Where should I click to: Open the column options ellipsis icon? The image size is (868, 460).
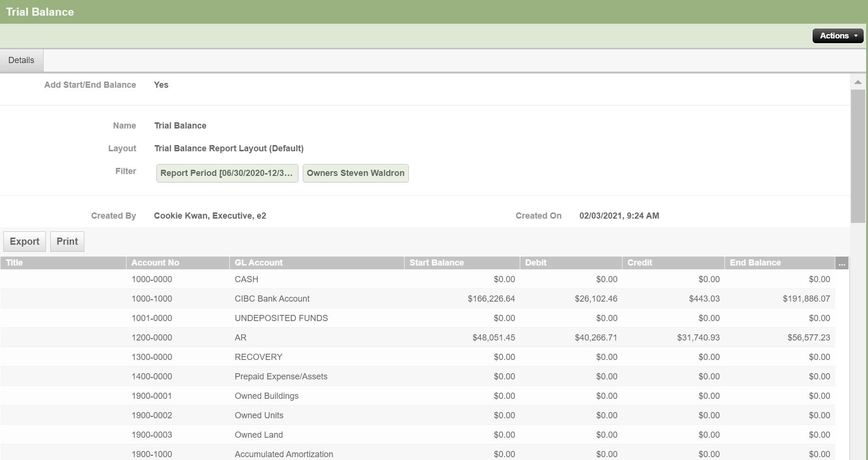tap(841, 263)
